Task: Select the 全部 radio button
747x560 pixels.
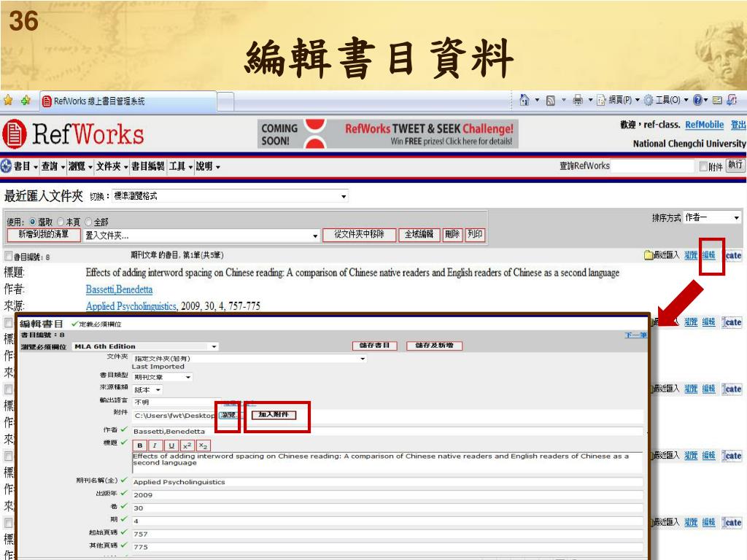Action: click(x=88, y=222)
